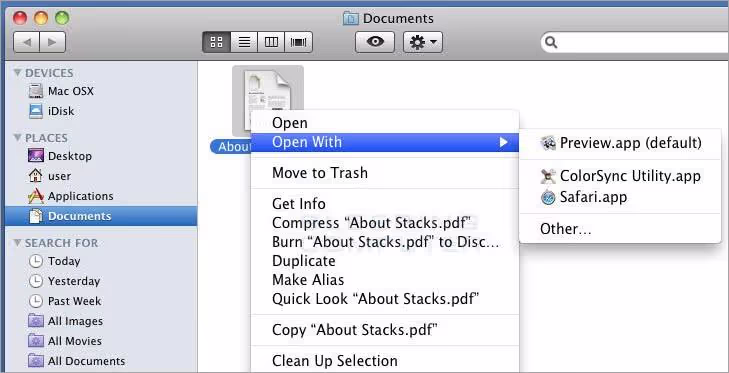Burn "About Stacks.pdf" to Disc
The width and height of the screenshot is (729, 373).
point(384,242)
